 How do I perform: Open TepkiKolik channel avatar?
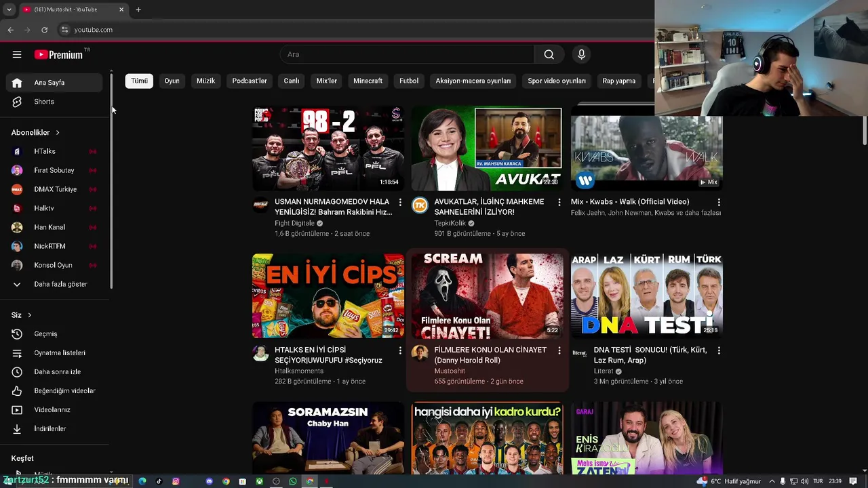pos(420,205)
